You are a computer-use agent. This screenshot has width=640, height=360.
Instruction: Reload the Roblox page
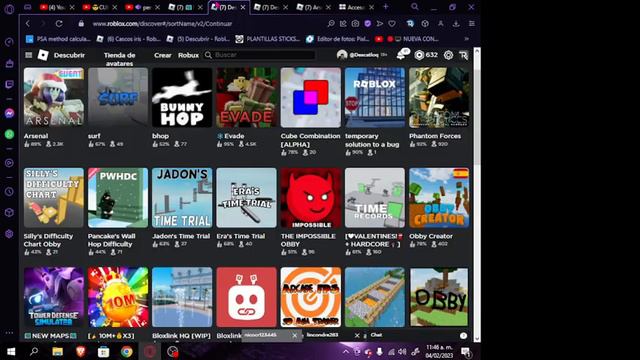tap(59, 24)
